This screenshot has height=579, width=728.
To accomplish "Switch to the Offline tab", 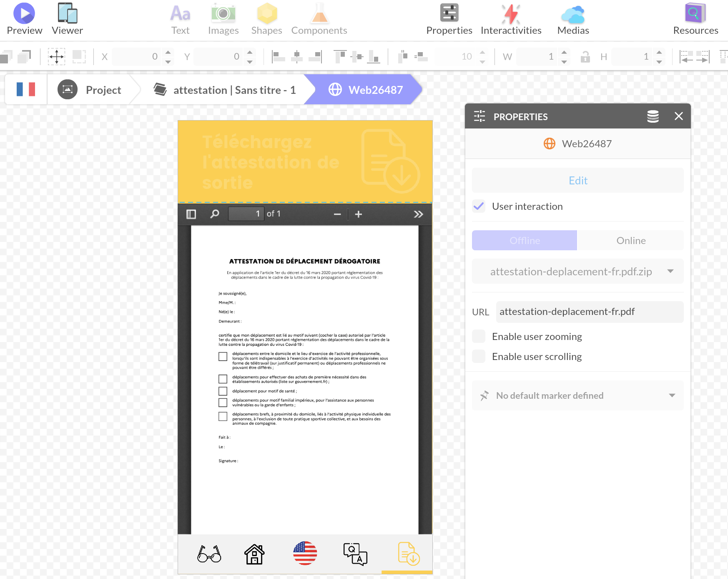I will [525, 240].
